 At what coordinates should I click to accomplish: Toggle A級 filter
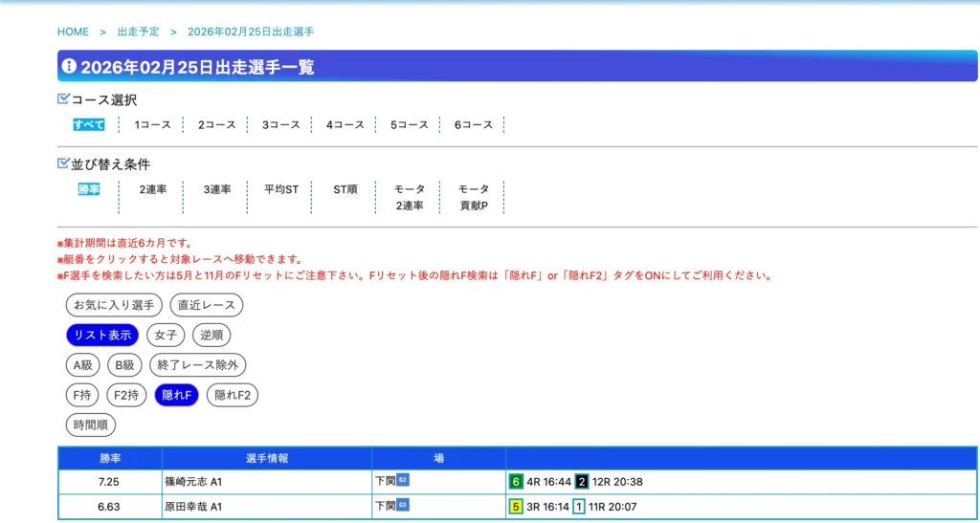tap(82, 365)
